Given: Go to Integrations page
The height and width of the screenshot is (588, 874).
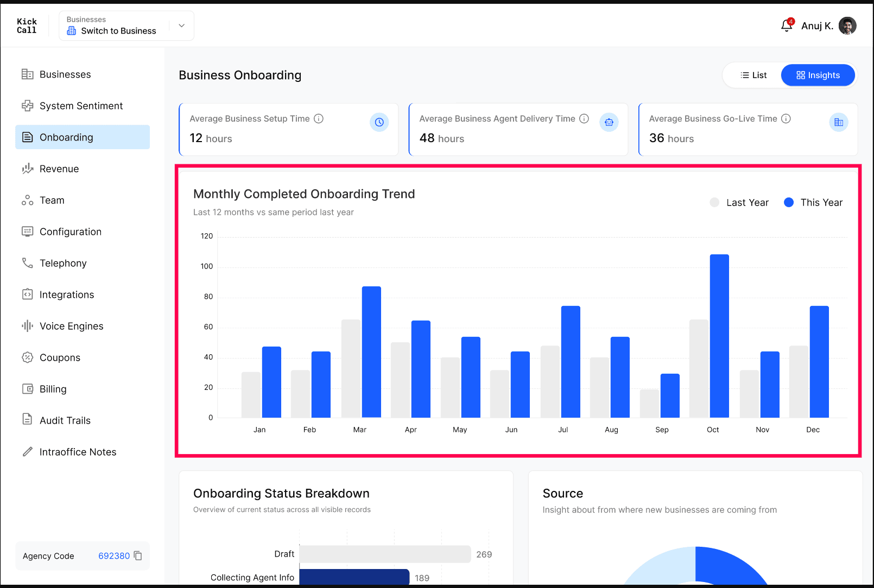Looking at the screenshot, I should coord(83,295).
